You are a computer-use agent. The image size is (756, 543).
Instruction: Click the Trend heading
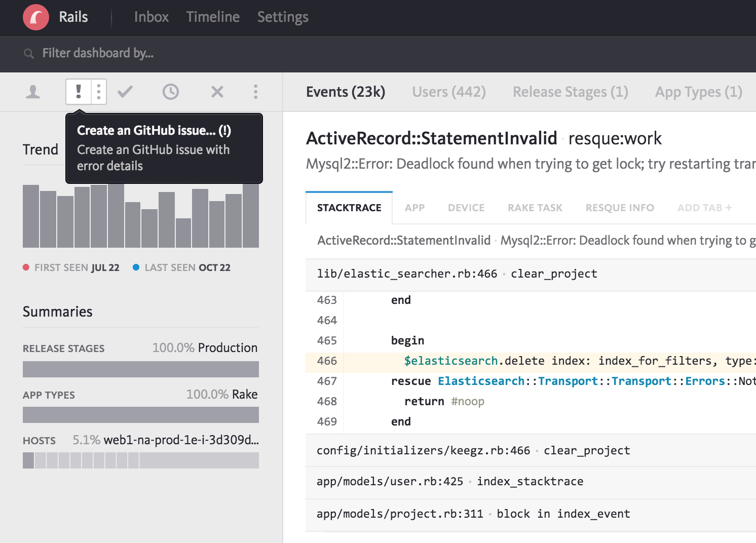point(41,150)
